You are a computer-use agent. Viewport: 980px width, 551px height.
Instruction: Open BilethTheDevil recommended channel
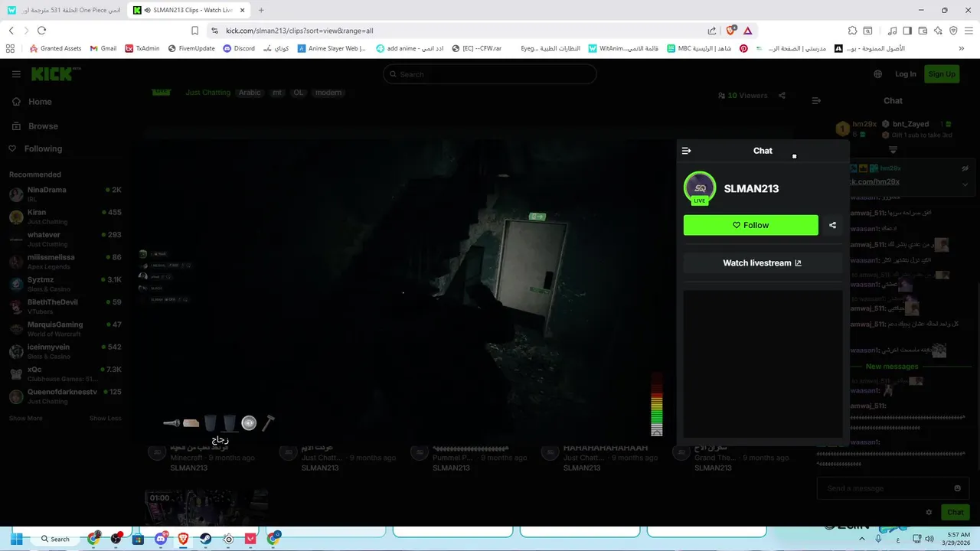click(x=65, y=306)
